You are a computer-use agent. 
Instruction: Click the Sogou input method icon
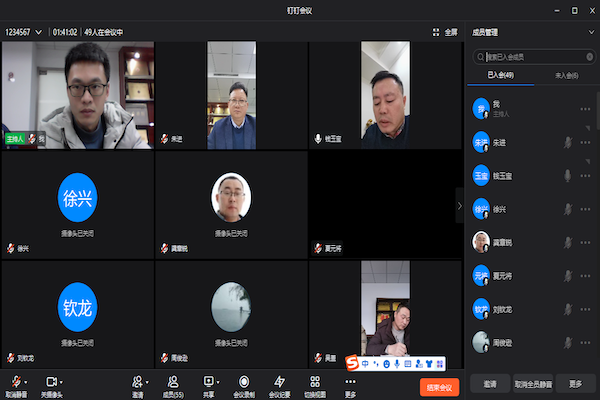pos(352,361)
